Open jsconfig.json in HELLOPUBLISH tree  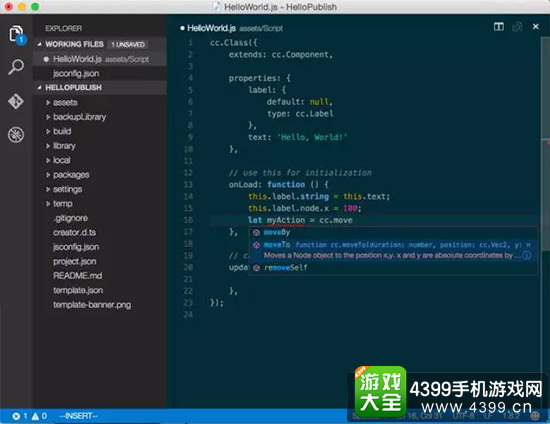(76, 247)
